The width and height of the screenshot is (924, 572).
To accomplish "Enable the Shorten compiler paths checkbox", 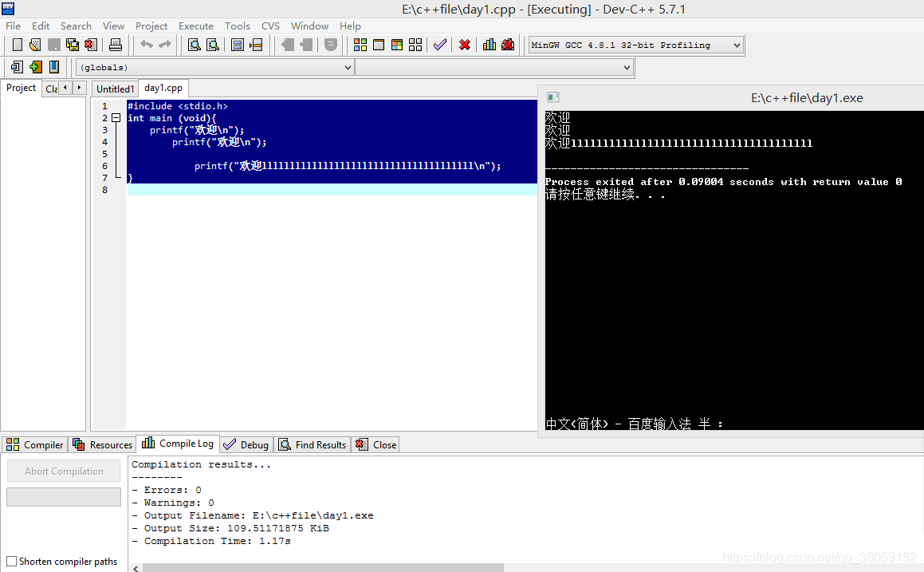I will [x=11, y=561].
